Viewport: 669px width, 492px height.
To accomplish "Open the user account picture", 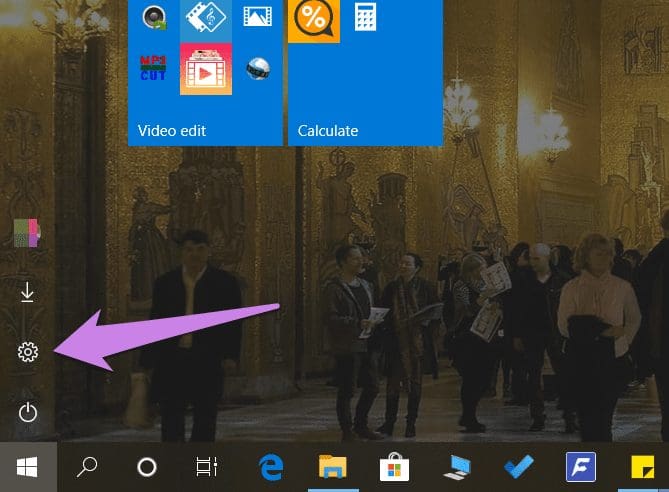I will (27, 233).
